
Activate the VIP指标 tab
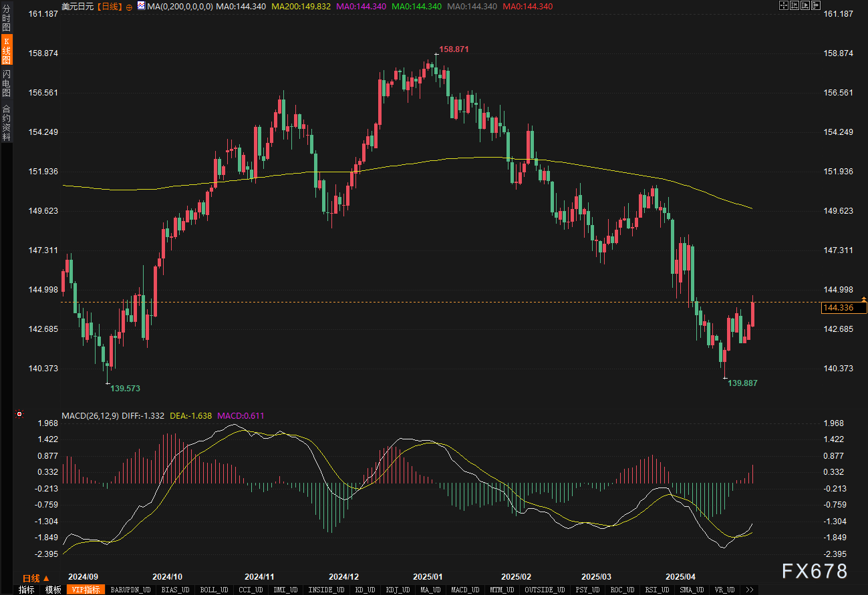[x=86, y=590]
